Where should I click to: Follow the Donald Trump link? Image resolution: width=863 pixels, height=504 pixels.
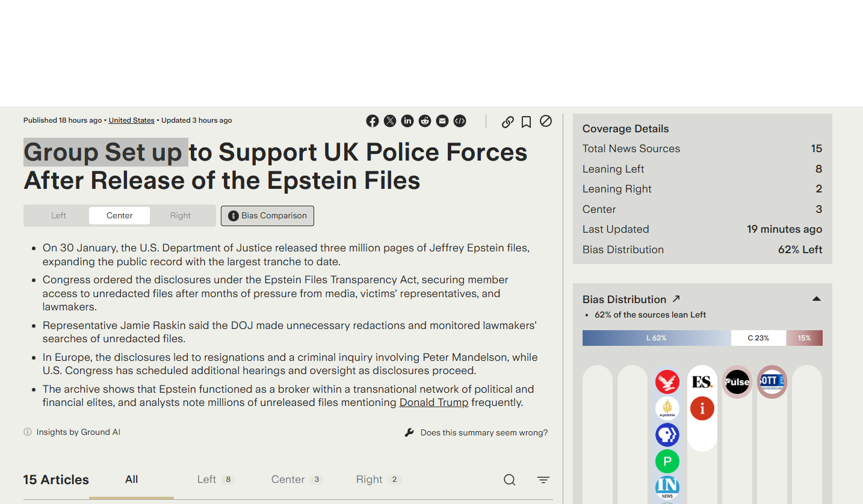click(x=433, y=402)
